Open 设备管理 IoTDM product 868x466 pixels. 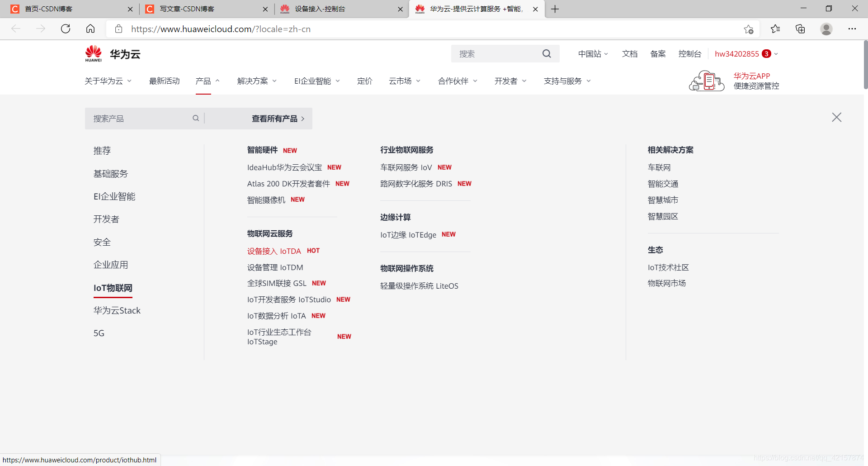tap(275, 267)
